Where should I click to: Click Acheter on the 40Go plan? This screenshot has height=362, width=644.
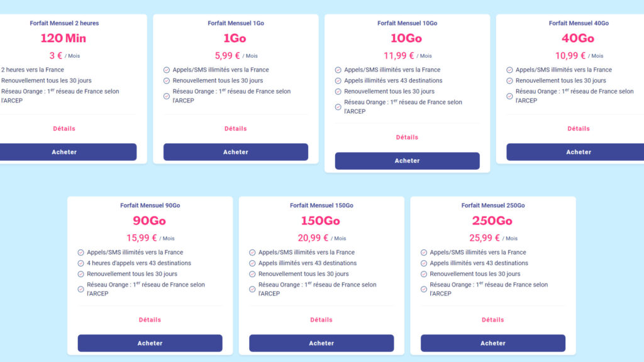pos(579,151)
